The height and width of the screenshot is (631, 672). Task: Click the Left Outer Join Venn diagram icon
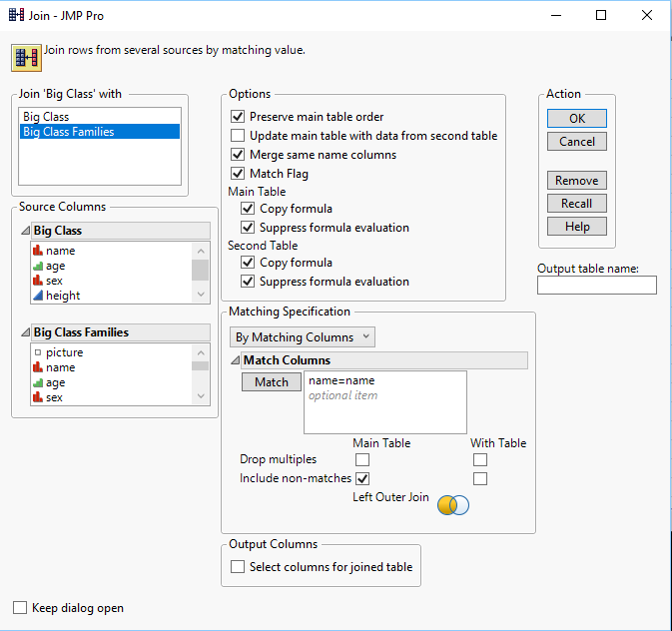(x=453, y=505)
